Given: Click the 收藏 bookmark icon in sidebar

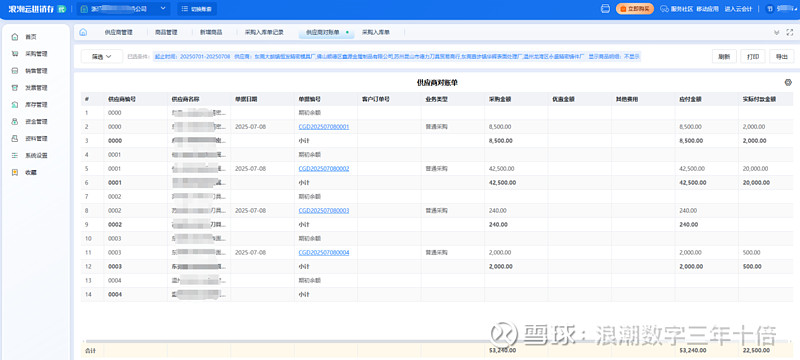Looking at the screenshot, I should [x=15, y=172].
